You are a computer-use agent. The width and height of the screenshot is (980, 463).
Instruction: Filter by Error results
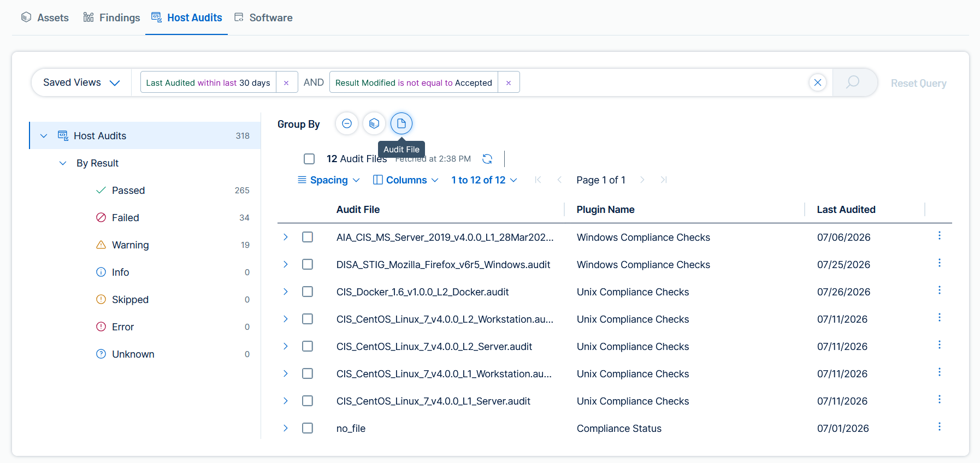172,327
